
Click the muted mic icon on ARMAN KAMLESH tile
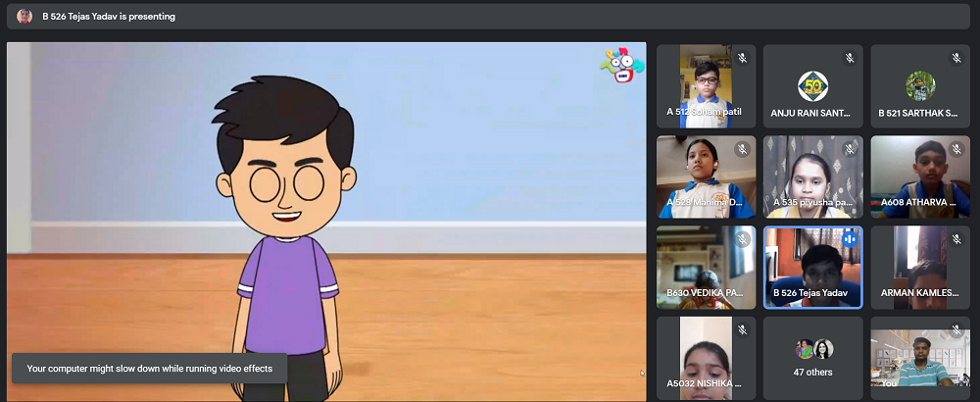[956, 239]
